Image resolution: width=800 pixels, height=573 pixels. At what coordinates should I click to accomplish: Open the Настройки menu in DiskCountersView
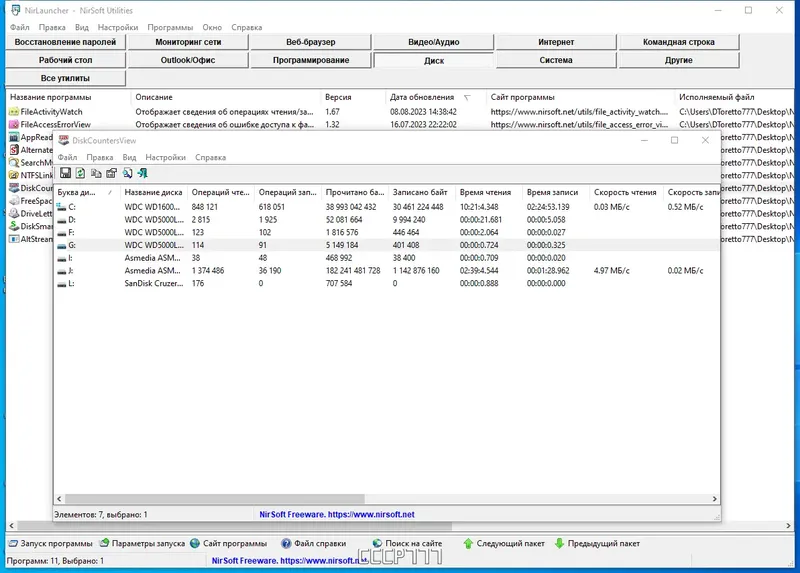click(165, 157)
